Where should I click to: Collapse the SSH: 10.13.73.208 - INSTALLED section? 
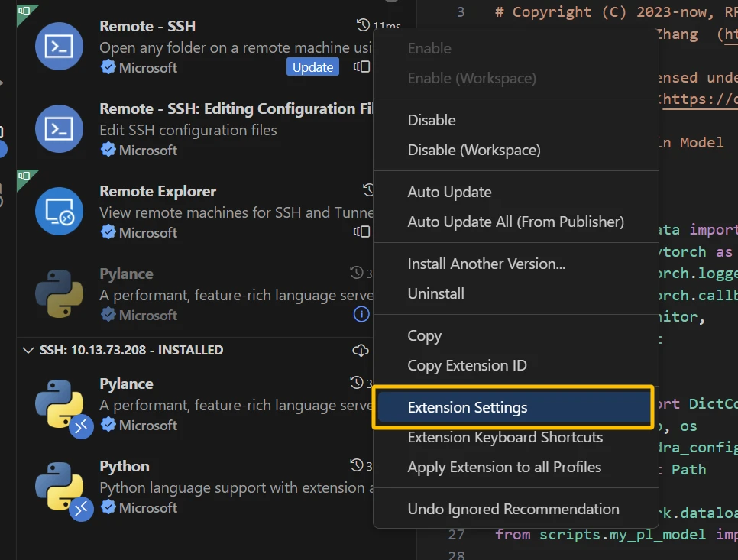29,350
